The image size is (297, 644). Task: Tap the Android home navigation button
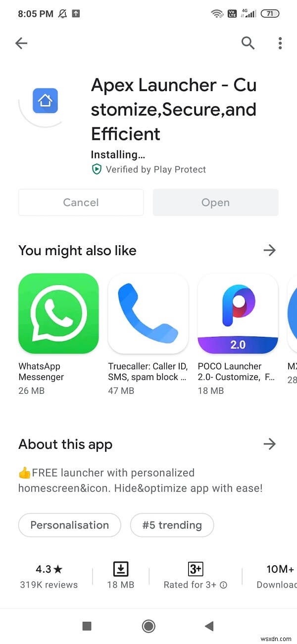pyautogui.click(x=148, y=626)
